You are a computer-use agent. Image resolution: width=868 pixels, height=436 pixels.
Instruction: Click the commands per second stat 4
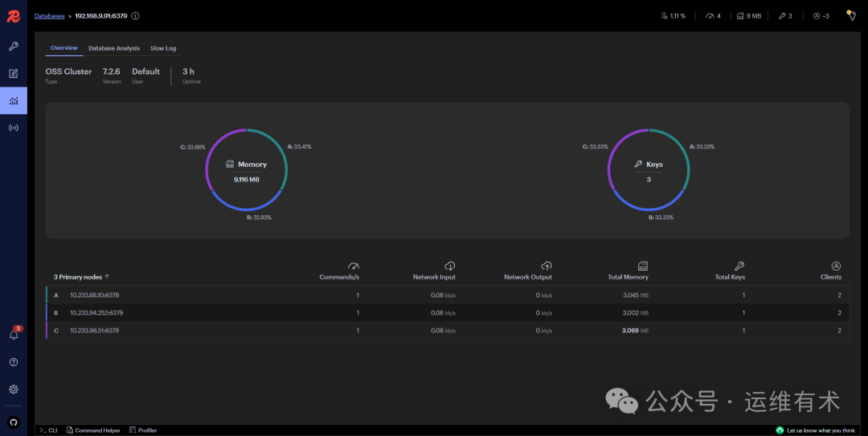click(713, 16)
